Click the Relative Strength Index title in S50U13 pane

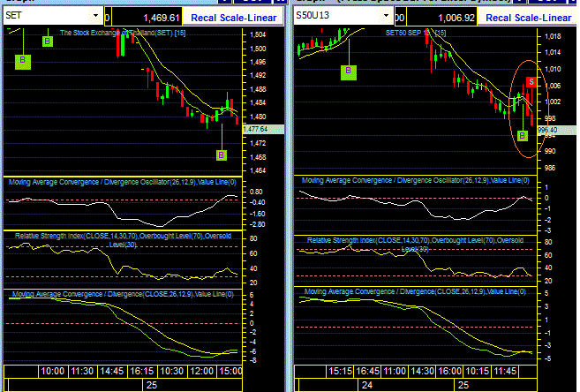[x=415, y=245]
